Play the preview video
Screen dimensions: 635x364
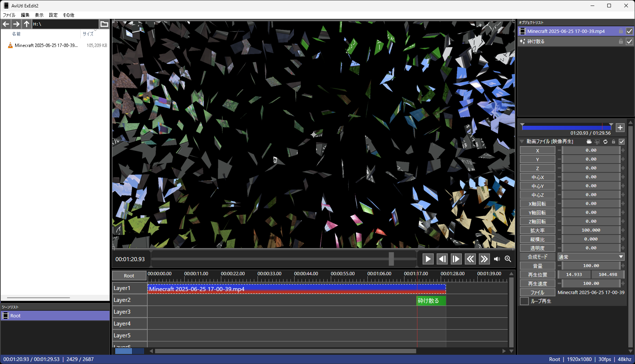tap(428, 259)
